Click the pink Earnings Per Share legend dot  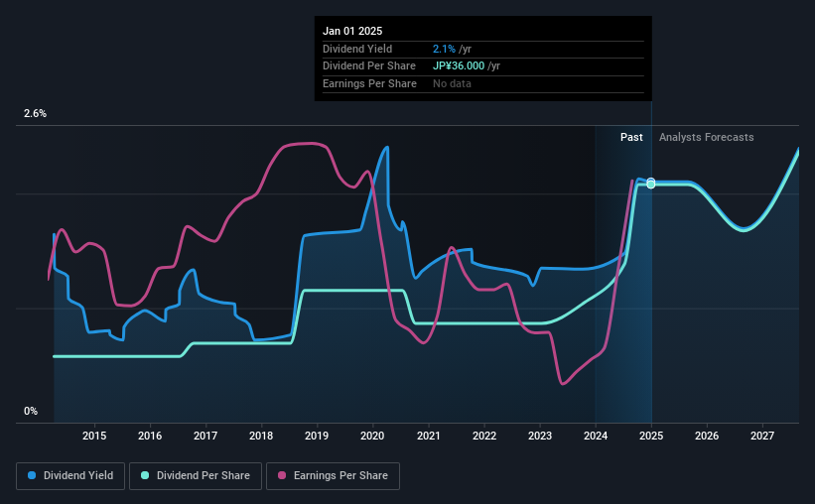(282, 475)
